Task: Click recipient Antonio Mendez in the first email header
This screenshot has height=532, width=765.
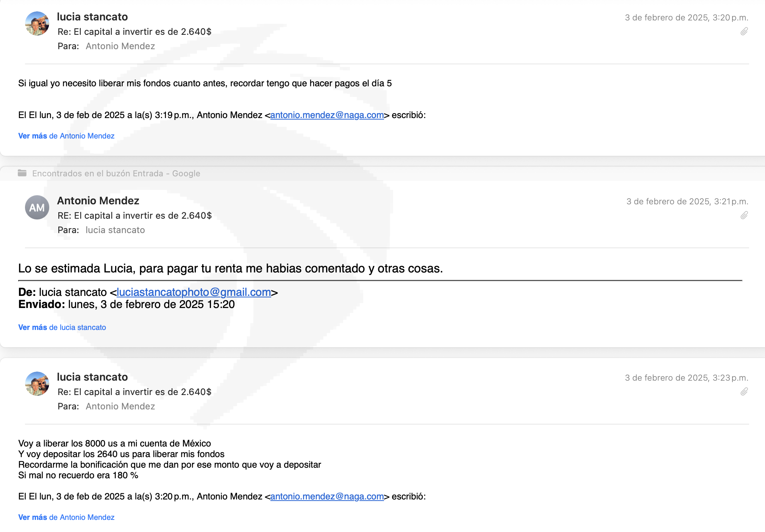Action: pyautogui.click(x=120, y=46)
